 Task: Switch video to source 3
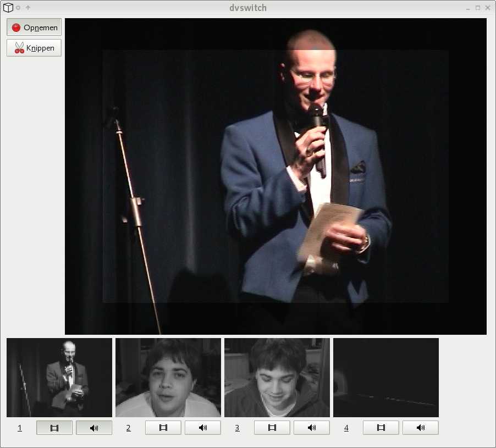(272, 428)
